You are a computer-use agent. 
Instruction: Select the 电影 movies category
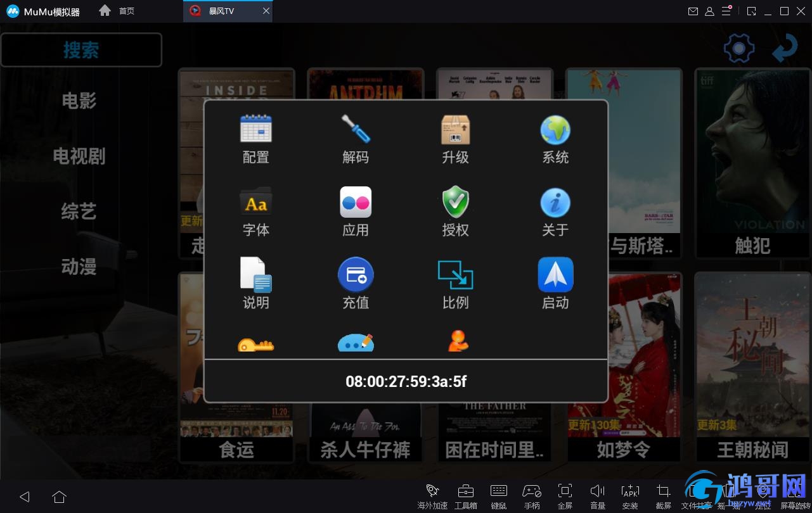pos(79,101)
